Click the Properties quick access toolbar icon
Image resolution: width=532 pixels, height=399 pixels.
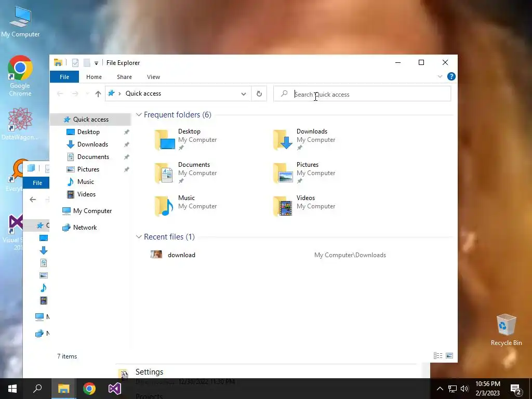point(75,63)
